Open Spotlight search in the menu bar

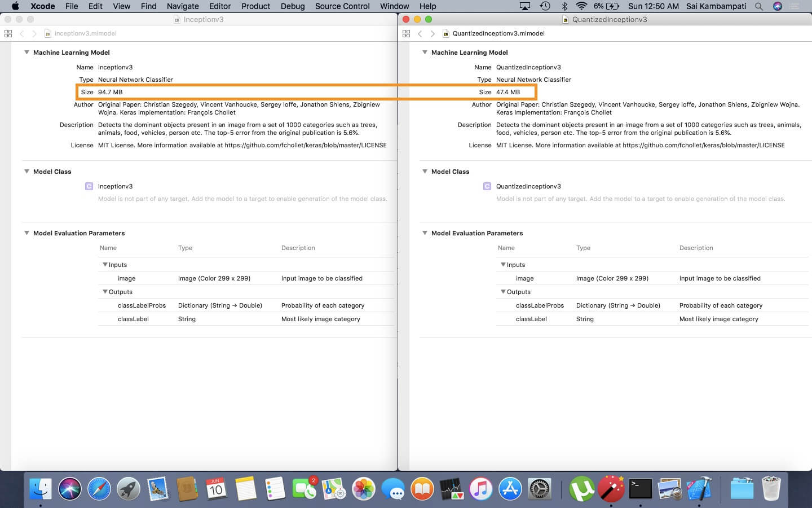(x=759, y=6)
